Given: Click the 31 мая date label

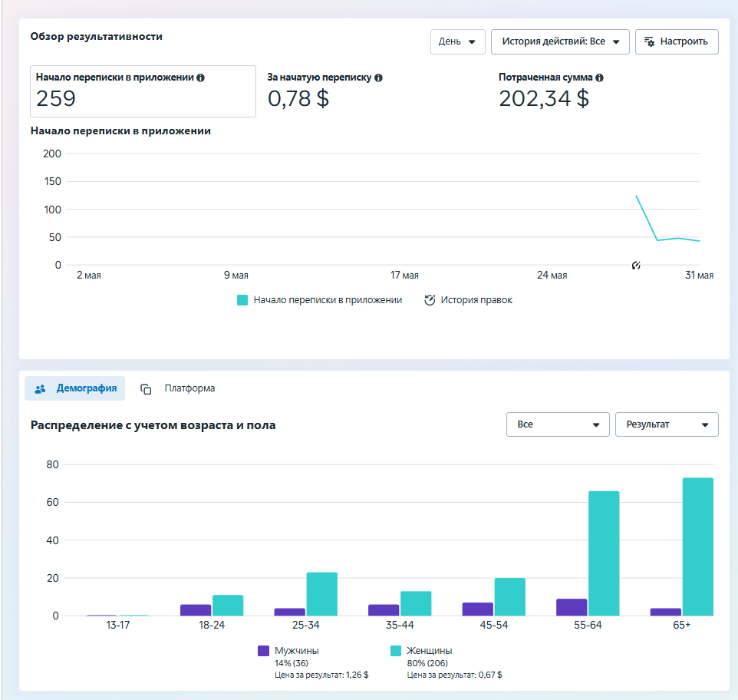Looking at the screenshot, I should (x=699, y=276).
